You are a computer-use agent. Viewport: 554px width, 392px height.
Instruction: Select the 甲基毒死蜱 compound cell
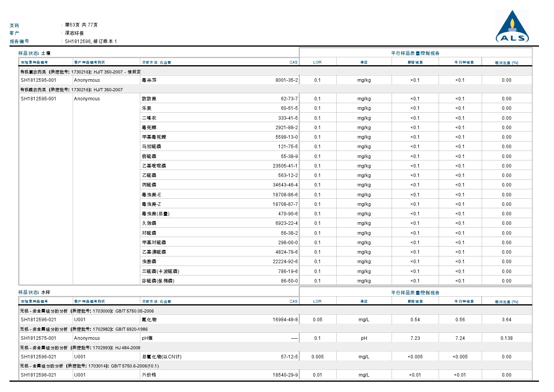(154, 137)
